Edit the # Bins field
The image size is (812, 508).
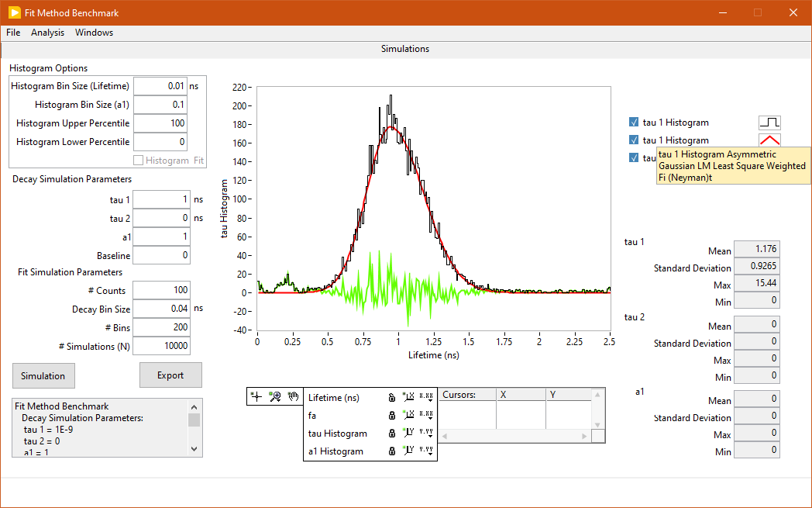(x=162, y=327)
